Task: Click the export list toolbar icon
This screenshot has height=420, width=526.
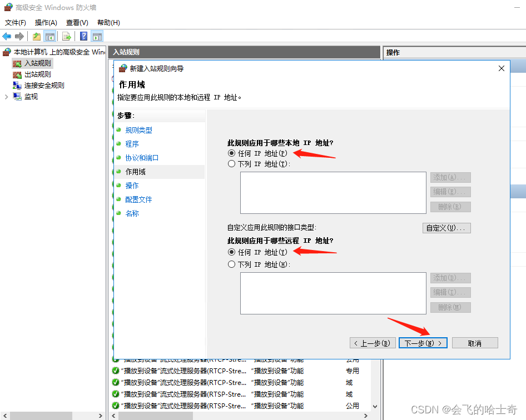Action: pyautogui.click(x=67, y=36)
